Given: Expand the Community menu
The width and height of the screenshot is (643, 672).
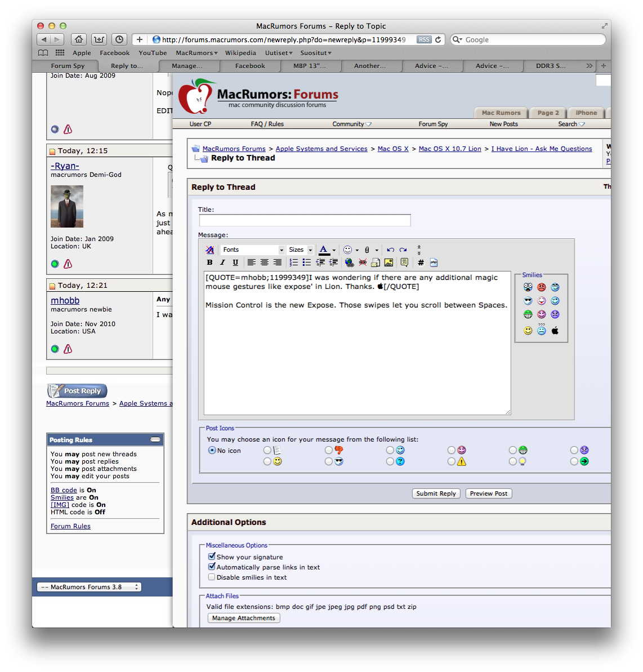Looking at the screenshot, I should tap(352, 124).
